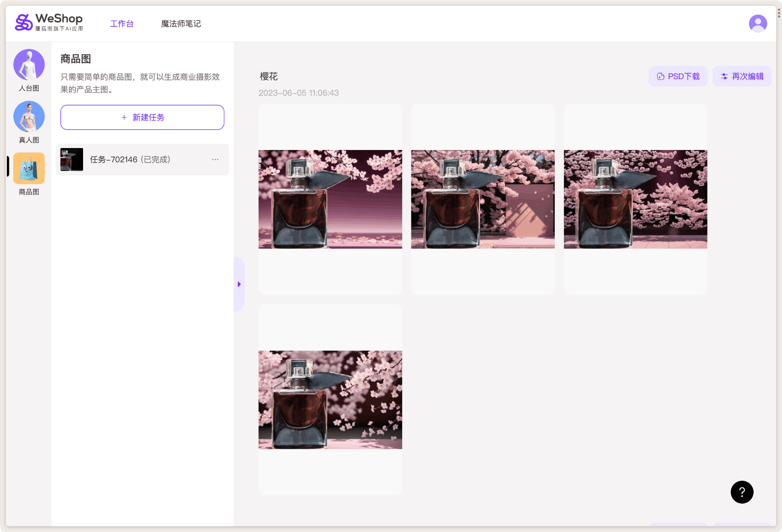
Task: Switch to the 工作台 tab
Action: 122,23
